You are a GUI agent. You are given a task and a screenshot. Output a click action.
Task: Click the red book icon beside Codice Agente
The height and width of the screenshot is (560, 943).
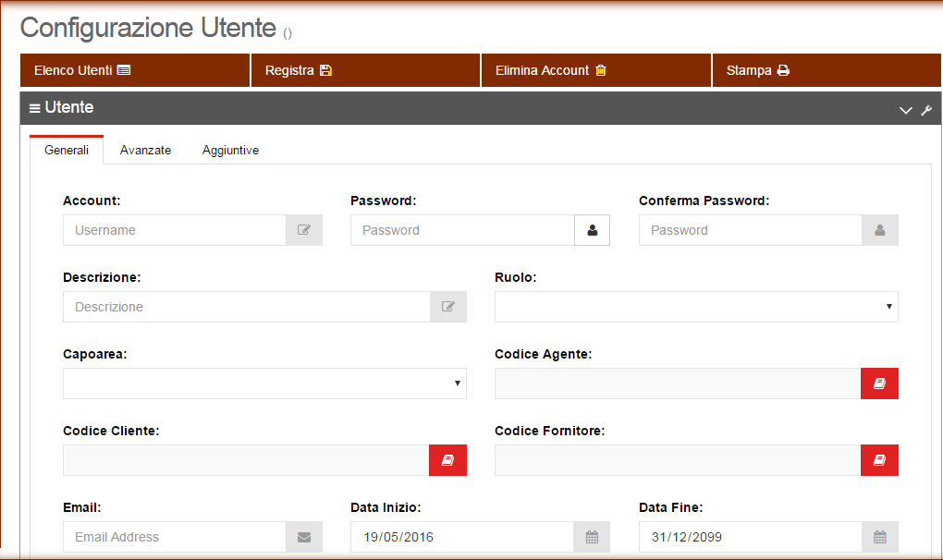[879, 383]
